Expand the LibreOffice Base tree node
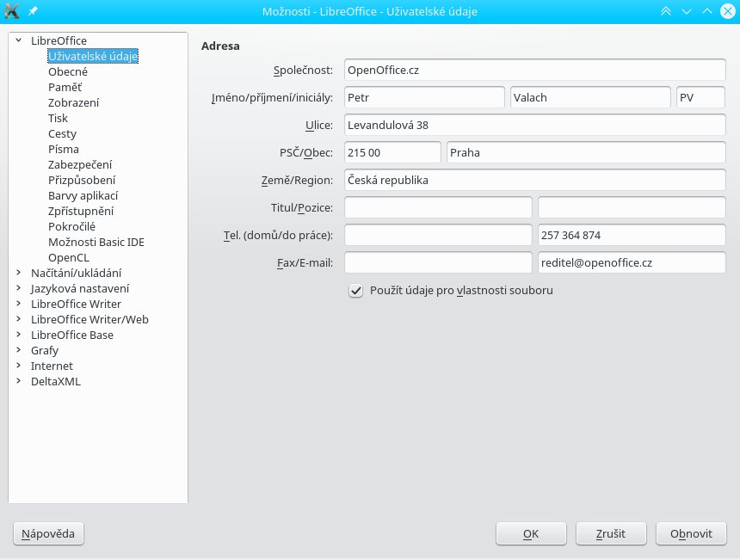740x560 pixels. click(x=18, y=335)
